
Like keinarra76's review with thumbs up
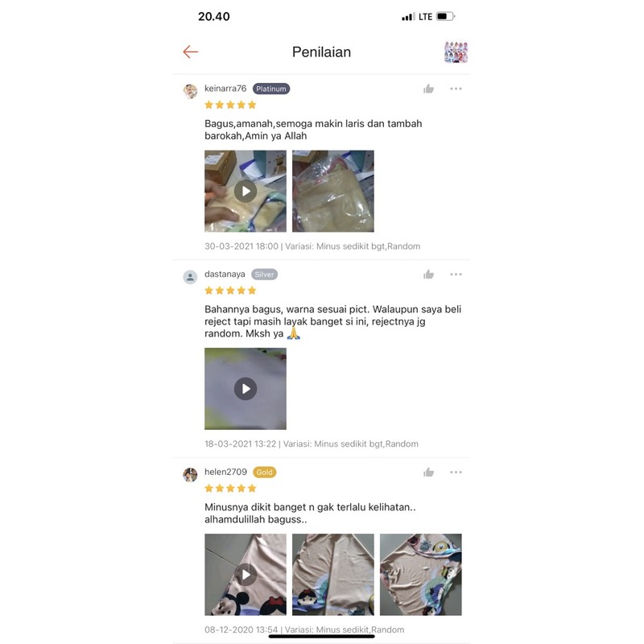[428, 89]
